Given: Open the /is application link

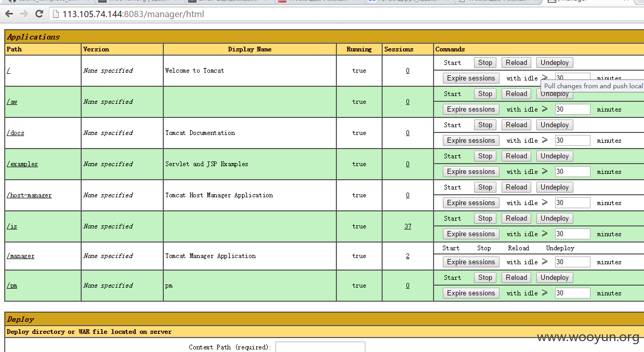Looking at the screenshot, I should 12,226.
